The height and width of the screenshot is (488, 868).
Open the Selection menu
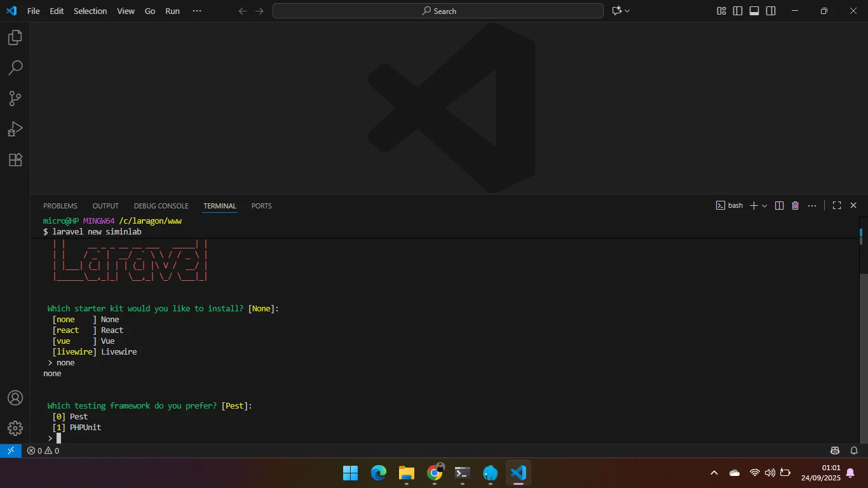90,11
